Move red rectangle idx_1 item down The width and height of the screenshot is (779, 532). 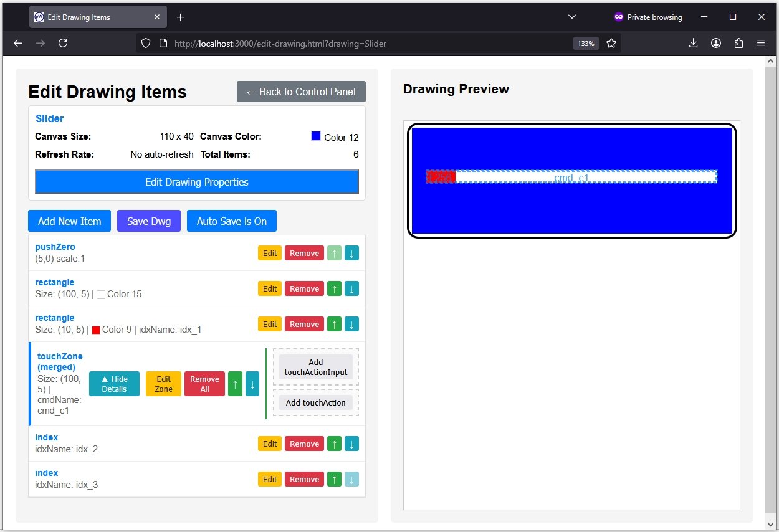[x=351, y=324]
